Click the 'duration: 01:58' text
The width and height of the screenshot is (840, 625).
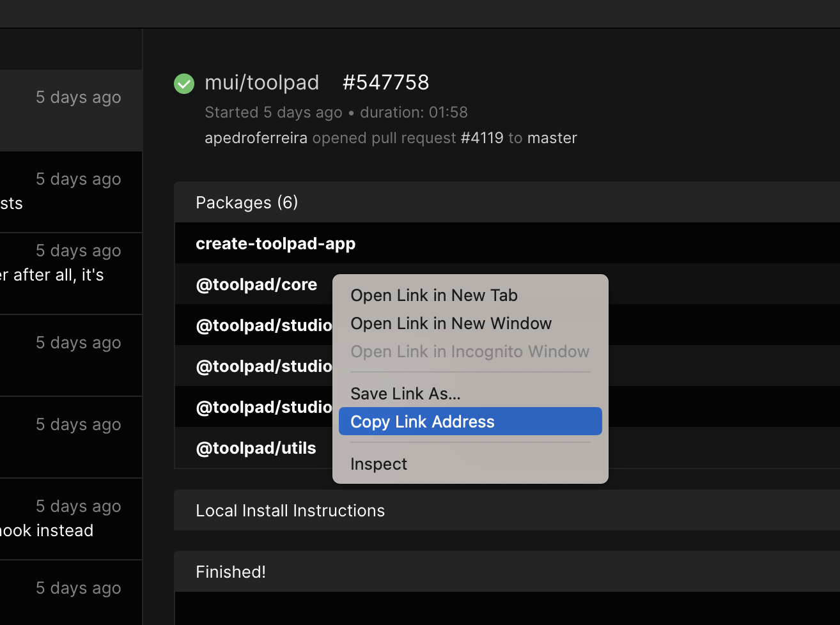(x=414, y=112)
